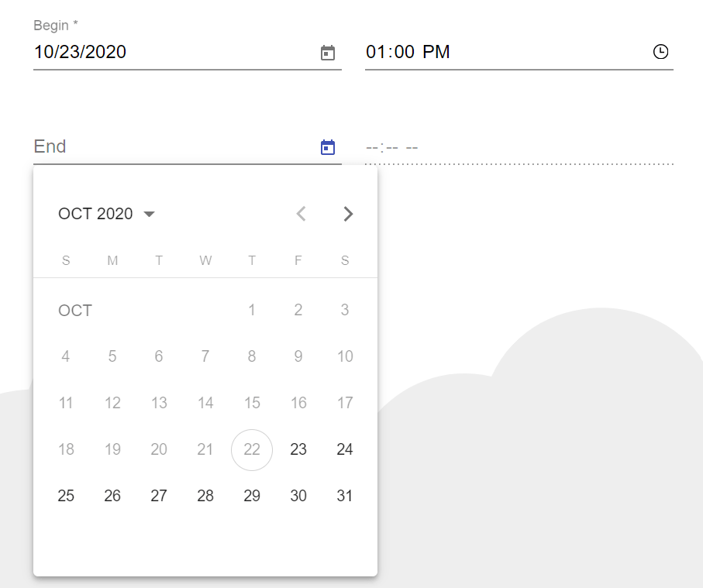Select October 23 in the calendar
Screen dimensions: 703x588
click(298, 449)
